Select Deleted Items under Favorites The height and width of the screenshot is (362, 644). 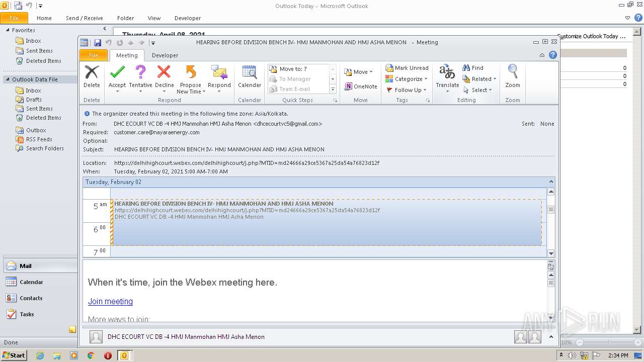(44, 61)
